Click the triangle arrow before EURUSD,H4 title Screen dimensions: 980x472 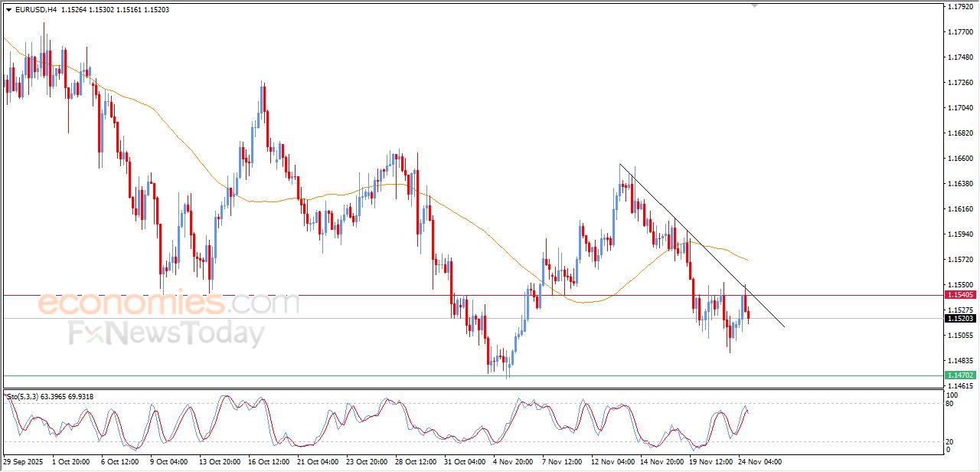click(x=8, y=9)
